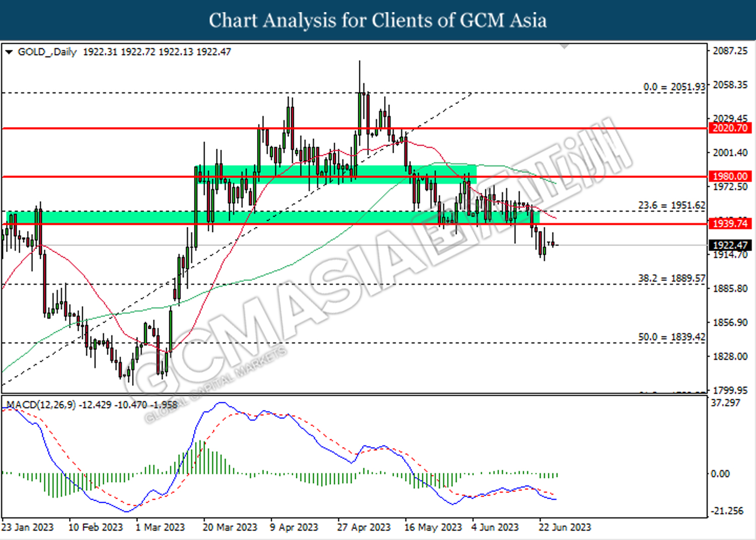This screenshot has height=540, width=756.
Task: Click the 10 Feb 2023 date label
Action: pos(95,527)
